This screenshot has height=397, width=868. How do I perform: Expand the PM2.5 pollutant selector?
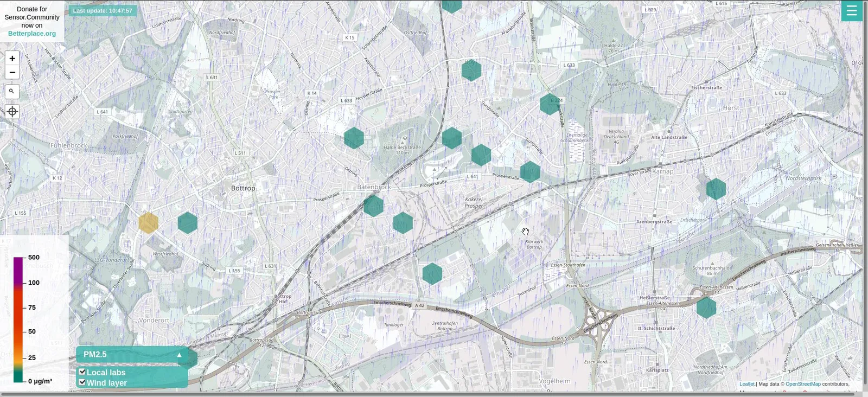(x=132, y=355)
